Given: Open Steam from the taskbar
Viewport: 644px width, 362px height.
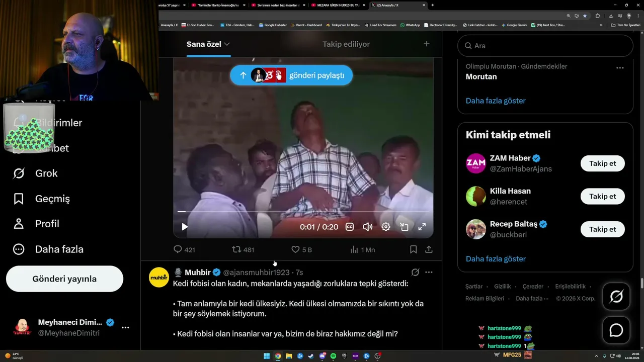Looking at the screenshot, I should pos(311,356).
